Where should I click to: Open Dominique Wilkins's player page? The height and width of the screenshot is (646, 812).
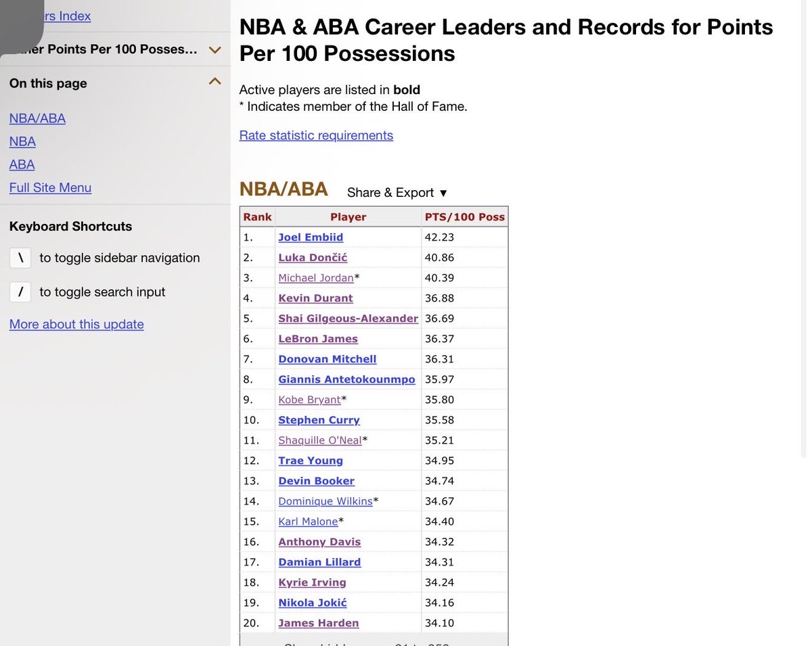pyautogui.click(x=325, y=501)
